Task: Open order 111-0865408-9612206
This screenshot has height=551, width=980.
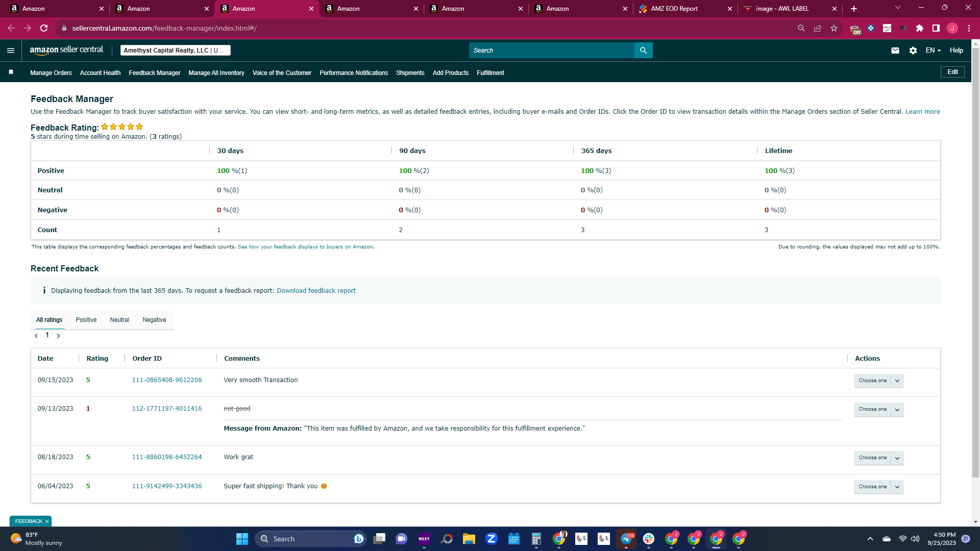Action: click(x=167, y=380)
